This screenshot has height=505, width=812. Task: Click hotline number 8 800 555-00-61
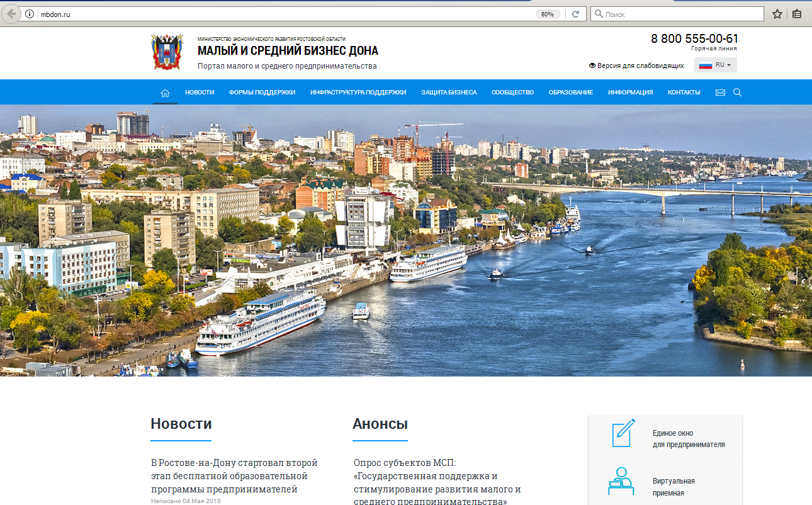pyautogui.click(x=694, y=39)
